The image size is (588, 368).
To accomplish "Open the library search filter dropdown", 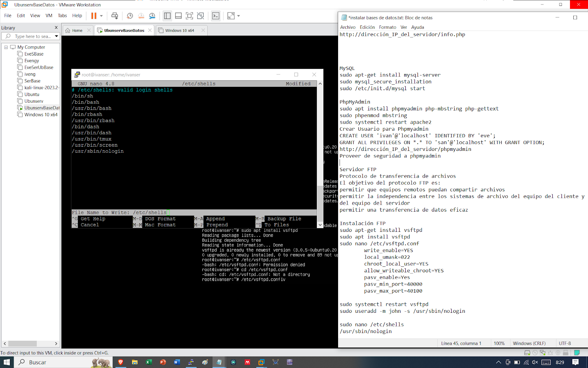I will 57,36.
